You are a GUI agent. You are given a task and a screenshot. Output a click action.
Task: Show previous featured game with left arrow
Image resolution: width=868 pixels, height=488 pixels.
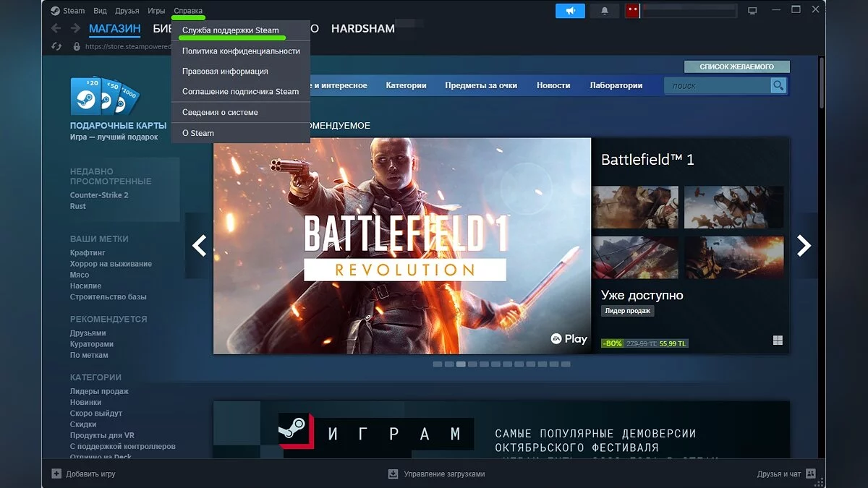199,246
